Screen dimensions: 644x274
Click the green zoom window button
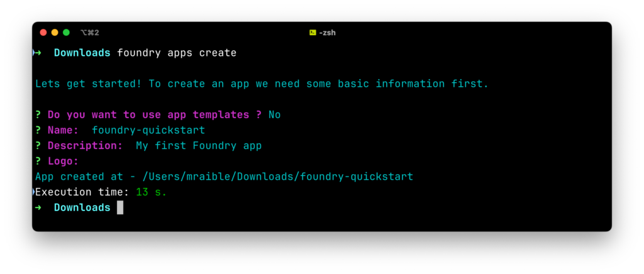click(x=66, y=33)
